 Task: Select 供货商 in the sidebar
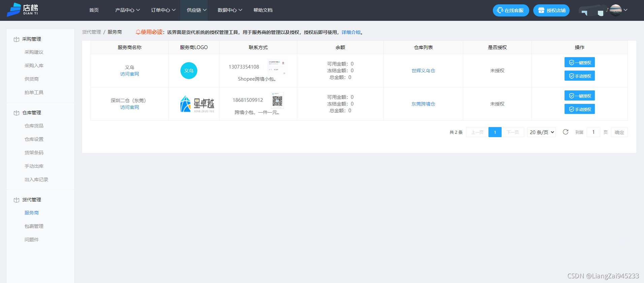32,79
